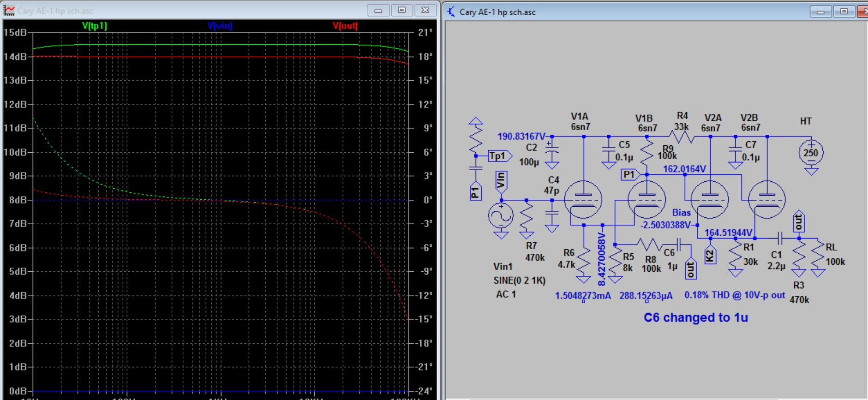This screenshot has width=868, height=400.
Task: Click the 'AC 1' source text
Action: tap(506, 294)
